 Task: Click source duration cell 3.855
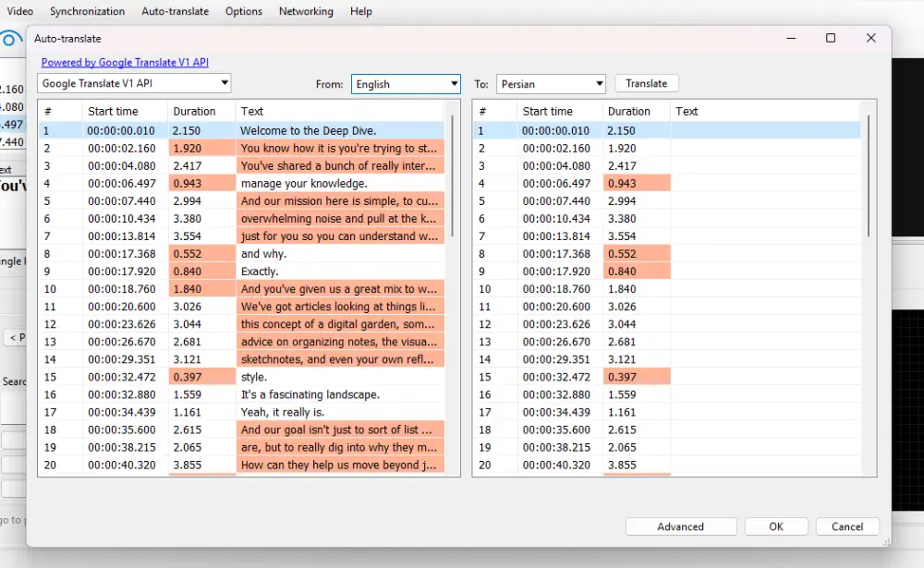coord(201,465)
